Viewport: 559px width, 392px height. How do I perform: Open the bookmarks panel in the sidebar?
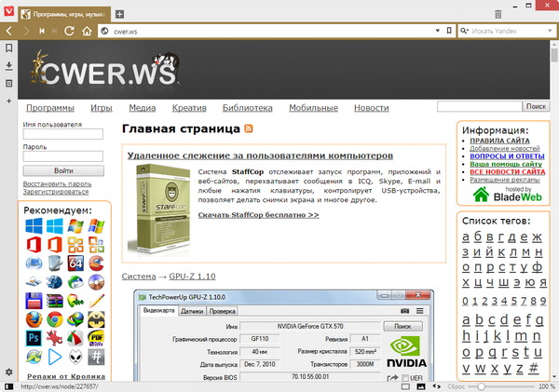click(8, 47)
